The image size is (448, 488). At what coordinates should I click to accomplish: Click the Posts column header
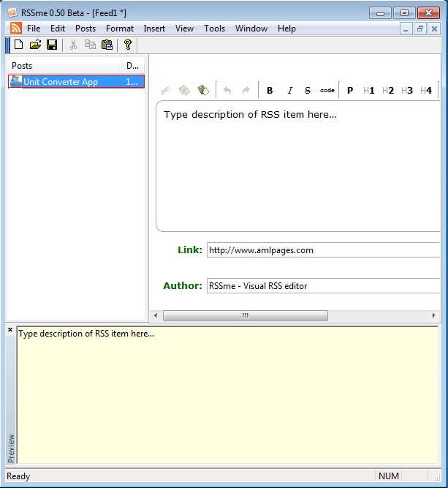point(65,66)
